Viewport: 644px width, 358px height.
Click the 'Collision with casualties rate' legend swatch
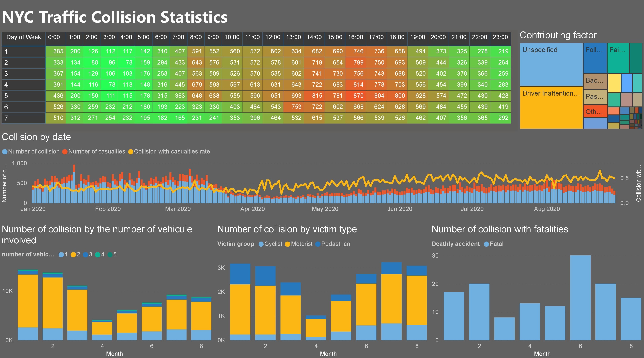click(x=131, y=152)
